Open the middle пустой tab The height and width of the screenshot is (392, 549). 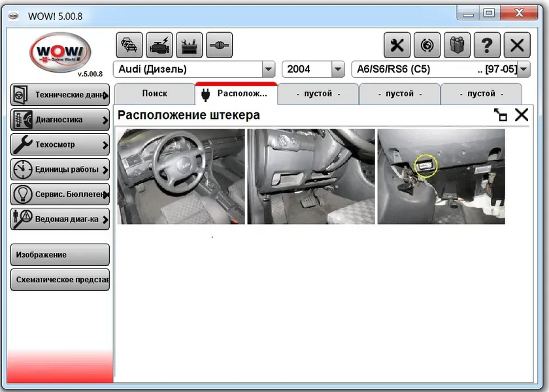tap(399, 94)
